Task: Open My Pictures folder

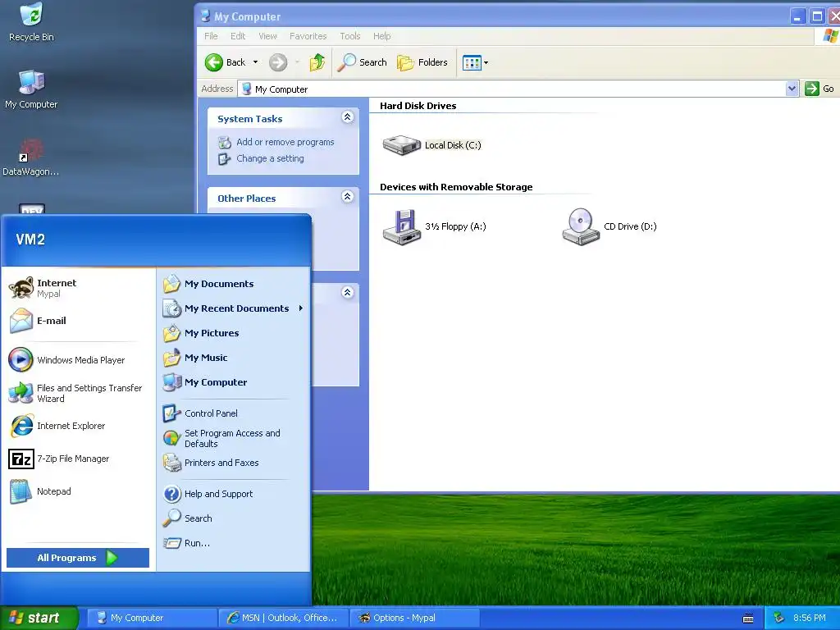Action: (234, 333)
